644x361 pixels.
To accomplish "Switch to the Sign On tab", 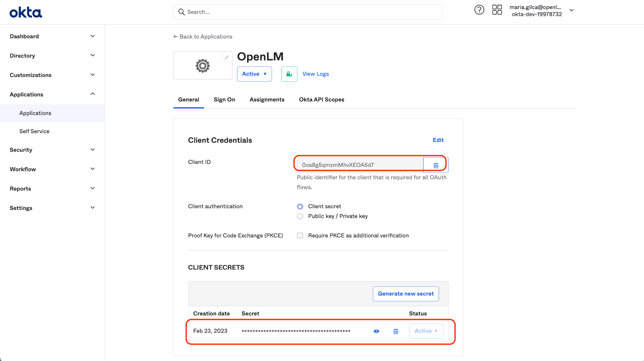I will pos(224,100).
